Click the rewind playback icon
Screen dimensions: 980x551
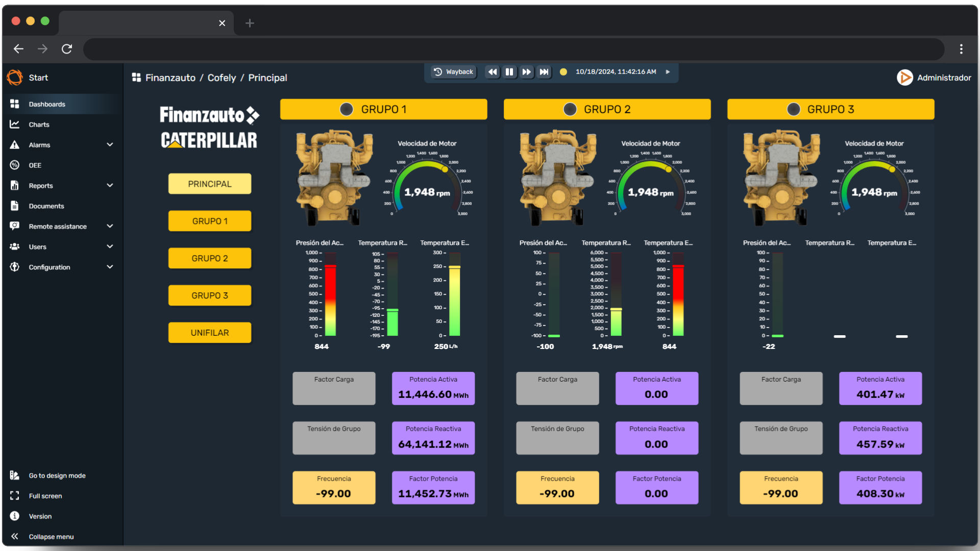(x=492, y=72)
